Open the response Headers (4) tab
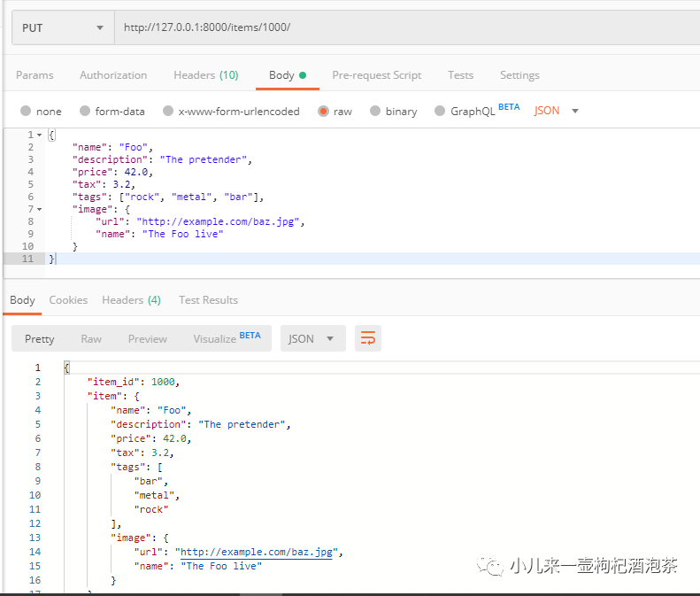Viewport: 700px width, 596px height. pos(131,300)
